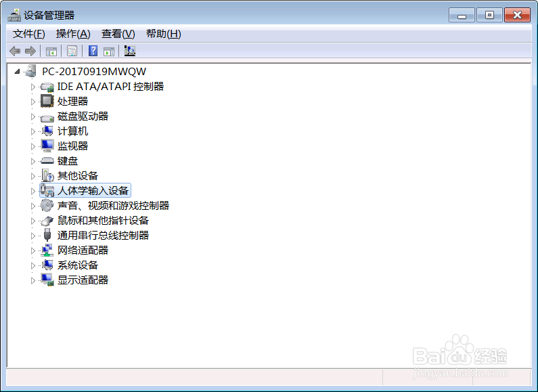Select the 计算机 label
The image size is (538, 392).
(72, 131)
